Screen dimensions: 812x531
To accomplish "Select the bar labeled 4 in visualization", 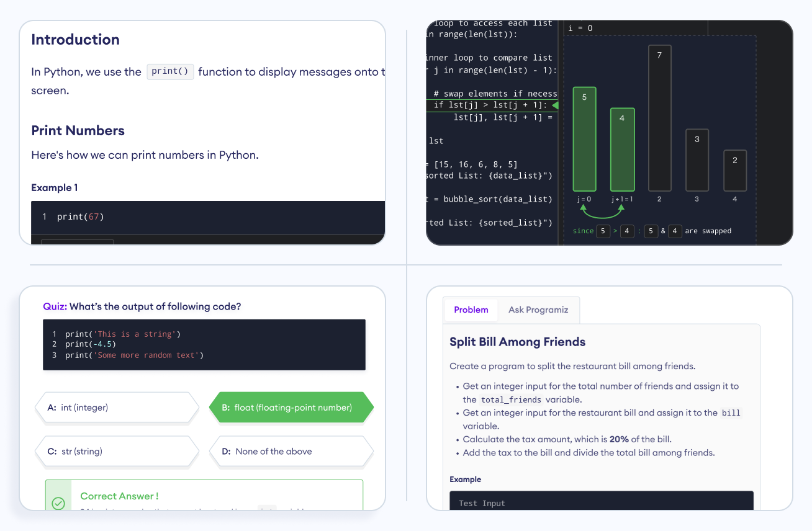I will [622, 149].
